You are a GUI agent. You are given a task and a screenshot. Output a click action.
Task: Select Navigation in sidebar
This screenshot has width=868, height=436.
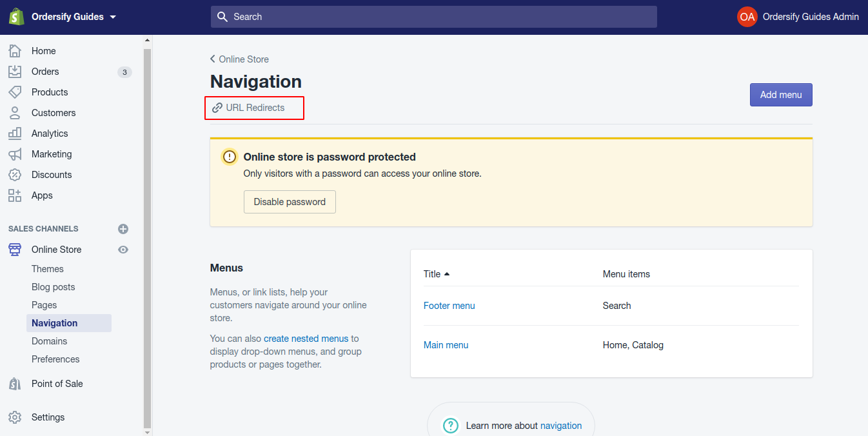[x=69, y=323]
